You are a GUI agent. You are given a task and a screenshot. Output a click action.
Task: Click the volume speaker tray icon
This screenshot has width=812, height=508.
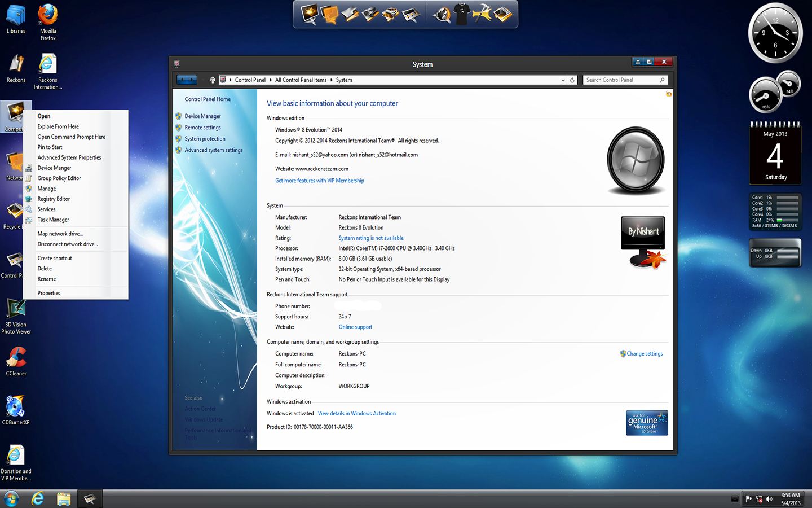pyautogui.click(x=769, y=499)
